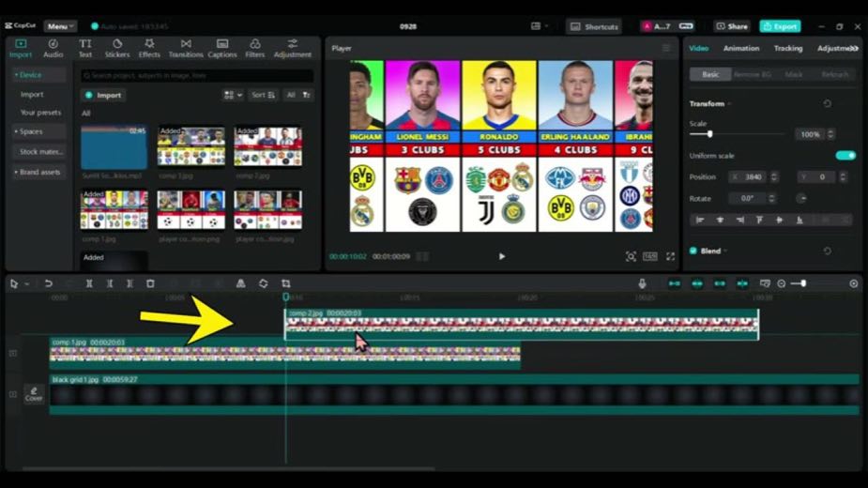This screenshot has width=868, height=488.
Task: Select the Video inspector tab
Action: pyautogui.click(x=698, y=48)
